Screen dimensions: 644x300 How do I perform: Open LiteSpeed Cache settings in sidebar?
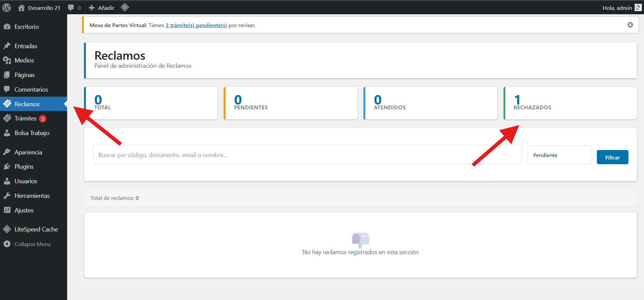coord(36,229)
